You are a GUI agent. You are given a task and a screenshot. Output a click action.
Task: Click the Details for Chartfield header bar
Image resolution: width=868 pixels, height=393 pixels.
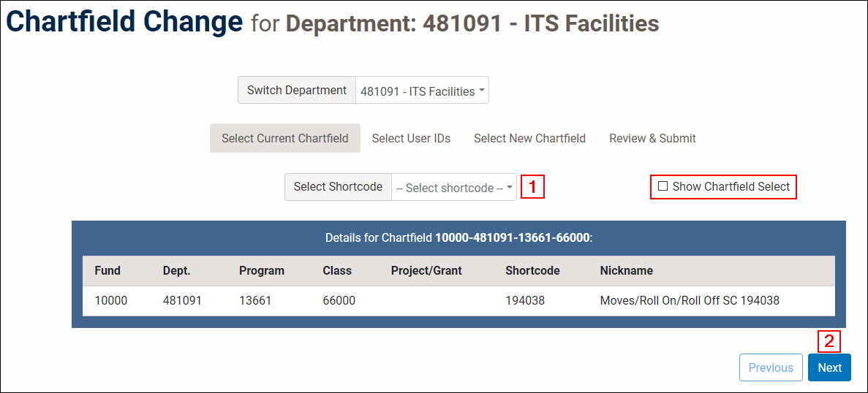coord(458,238)
